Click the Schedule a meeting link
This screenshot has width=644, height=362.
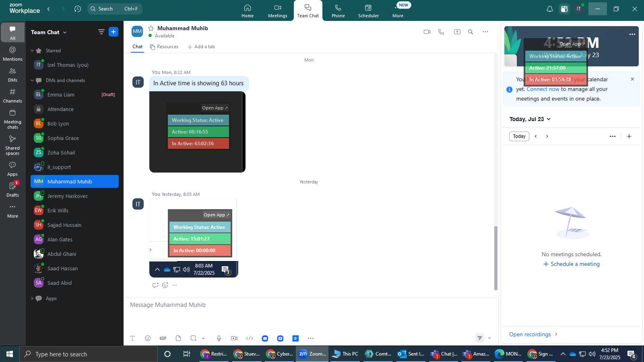[572, 264]
